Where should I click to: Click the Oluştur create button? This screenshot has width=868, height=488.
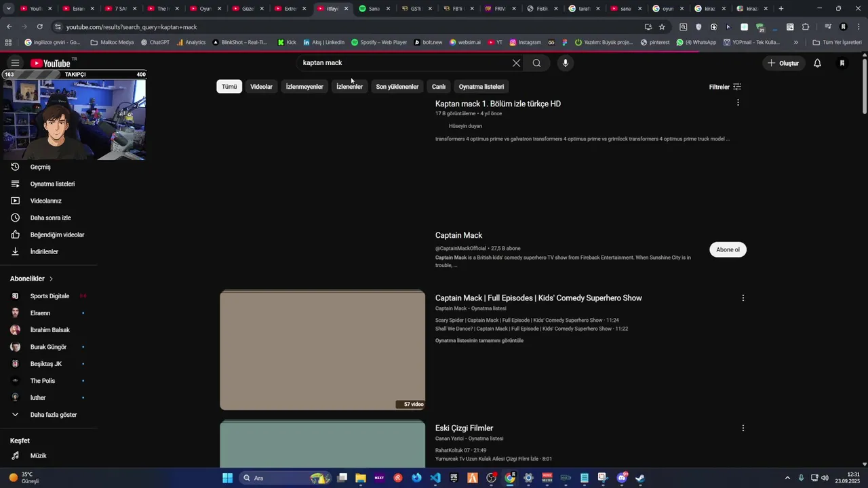[x=783, y=63]
